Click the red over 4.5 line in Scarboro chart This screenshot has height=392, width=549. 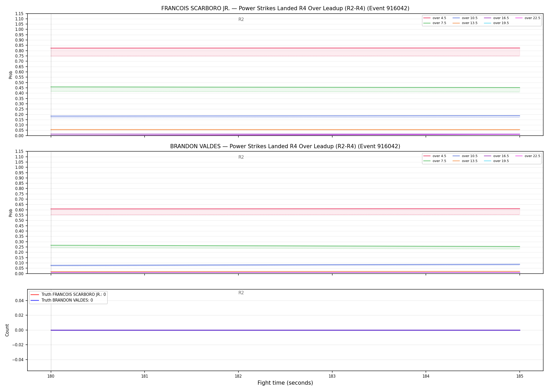(285, 48)
